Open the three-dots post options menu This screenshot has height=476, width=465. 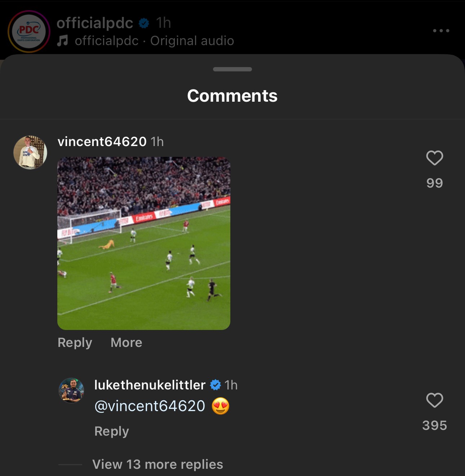coord(441,31)
